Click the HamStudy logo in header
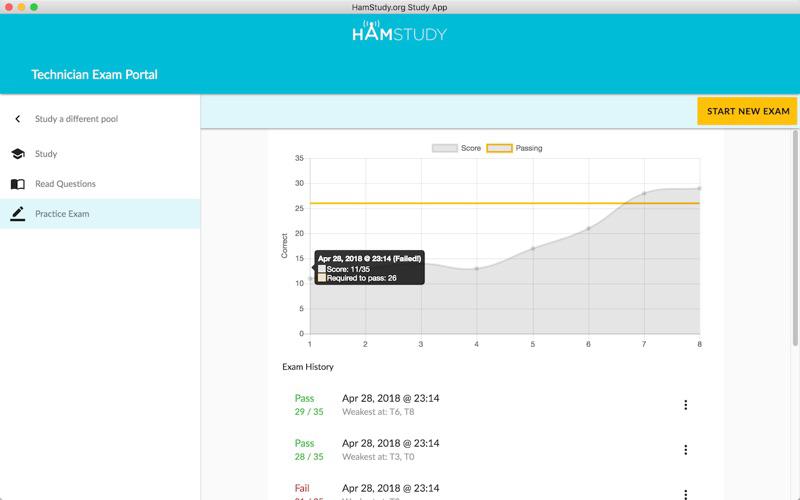 [399, 32]
